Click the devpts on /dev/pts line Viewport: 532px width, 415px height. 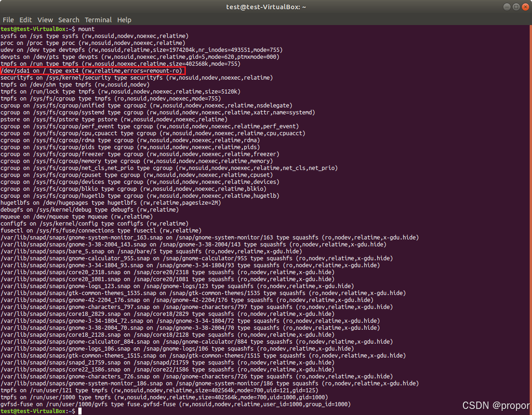(140, 57)
